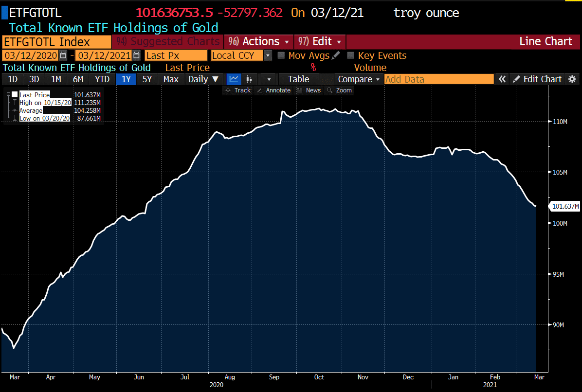Screen dimensions: 582x392
Task: Change the Daily periodicity dropdown
Action: [203, 79]
